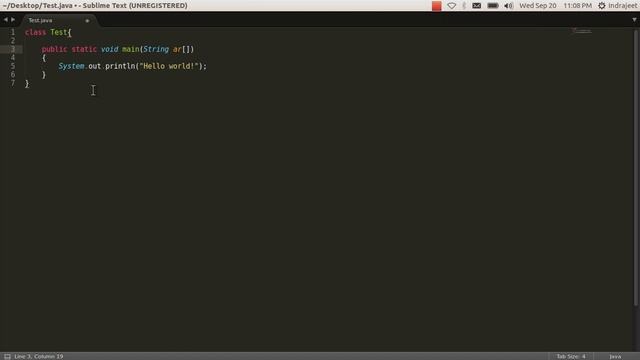Click the 'println' method call
This screenshot has height=360, width=640.
(x=120, y=66)
